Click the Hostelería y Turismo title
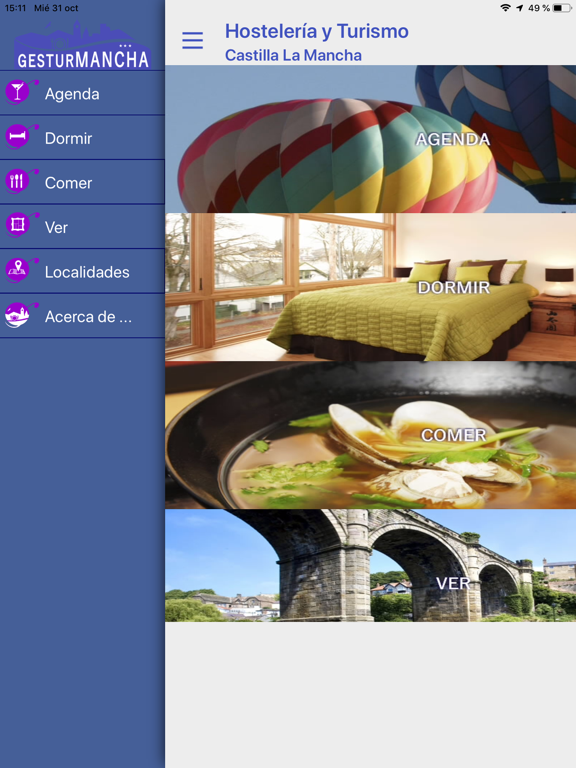The image size is (576, 768). pos(316,31)
